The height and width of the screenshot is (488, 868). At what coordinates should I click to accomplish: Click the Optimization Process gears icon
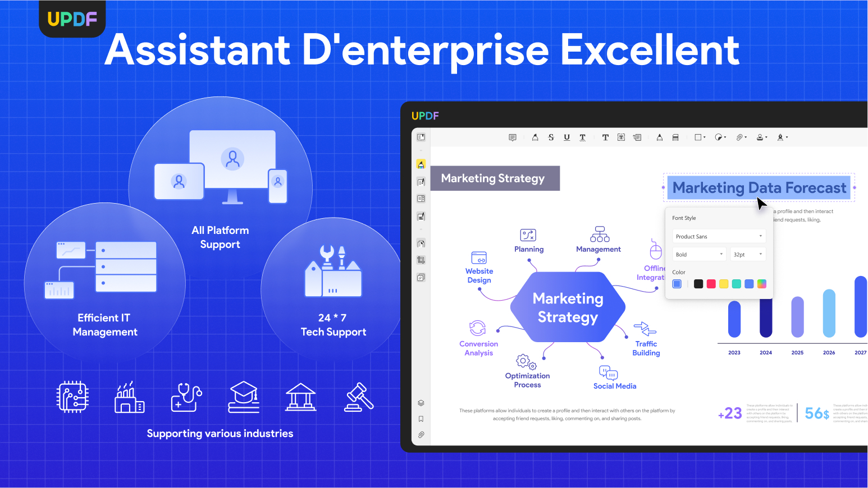point(526,362)
